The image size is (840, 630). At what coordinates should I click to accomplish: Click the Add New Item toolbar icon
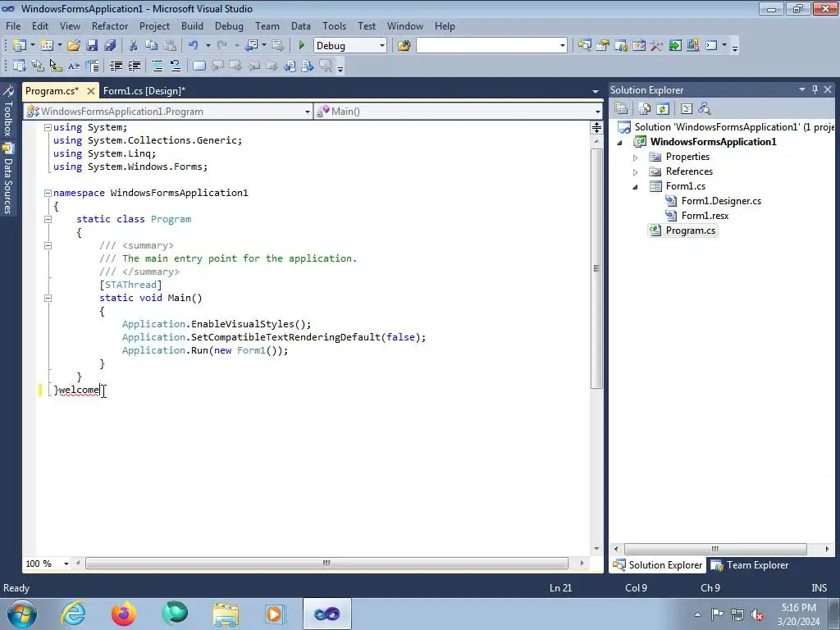(x=47, y=46)
